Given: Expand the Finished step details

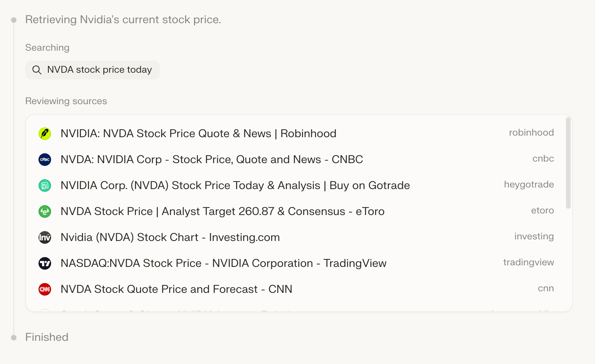Looking at the screenshot, I should point(47,337).
